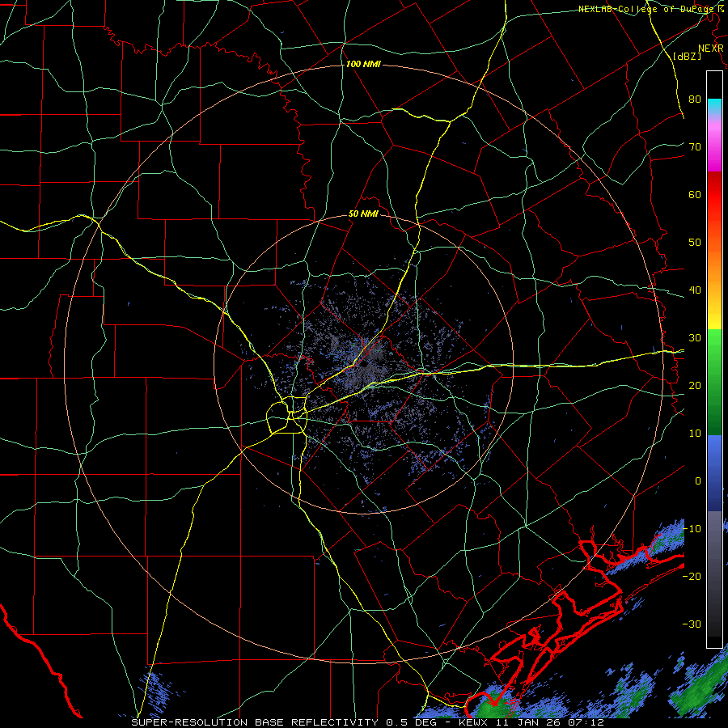Click the -10 dBZ scale label

pyautogui.click(x=692, y=529)
